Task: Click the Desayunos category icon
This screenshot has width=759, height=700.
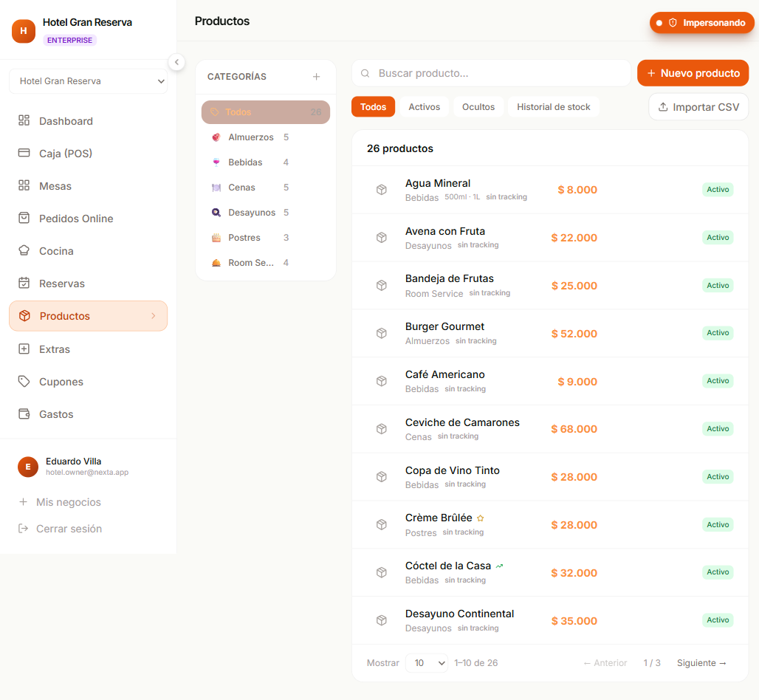Action: click(x=216, y=213)
